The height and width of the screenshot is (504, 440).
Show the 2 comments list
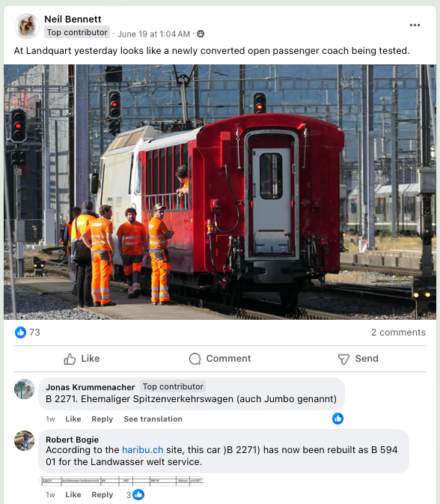398,333
